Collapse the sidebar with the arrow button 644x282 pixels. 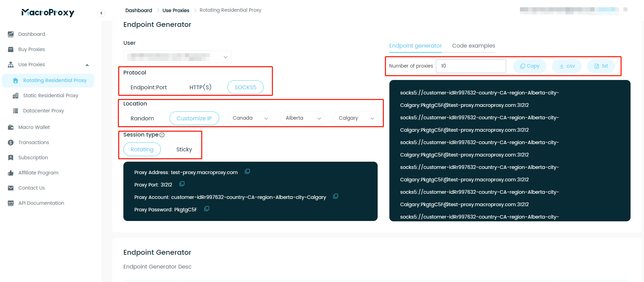101,13
